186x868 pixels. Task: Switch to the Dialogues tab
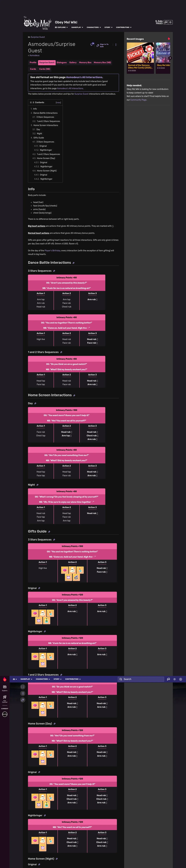pyautogui.click(x=62, y=62)
